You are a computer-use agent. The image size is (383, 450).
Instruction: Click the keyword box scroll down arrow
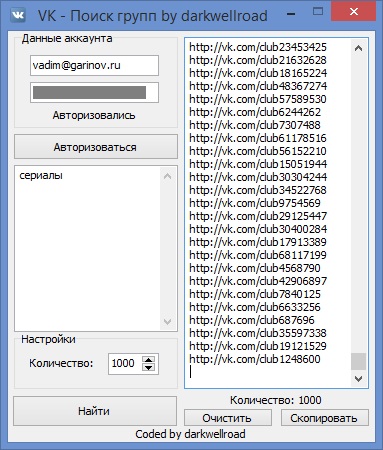(167, 321)
